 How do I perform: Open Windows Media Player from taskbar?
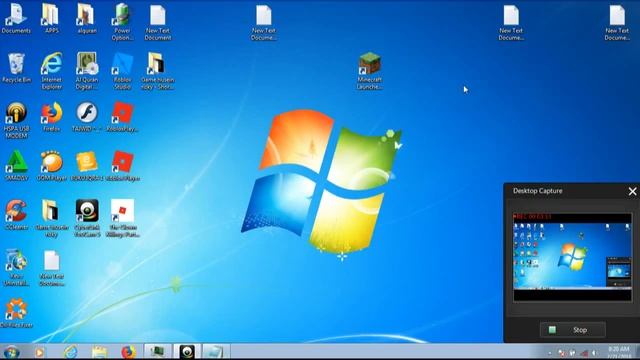(40, 352)
